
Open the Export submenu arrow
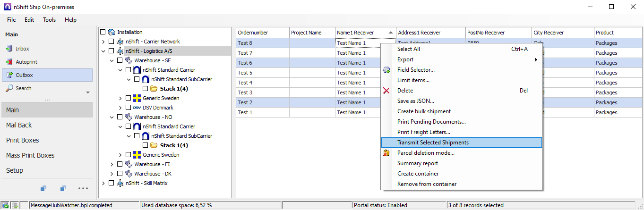536,59
